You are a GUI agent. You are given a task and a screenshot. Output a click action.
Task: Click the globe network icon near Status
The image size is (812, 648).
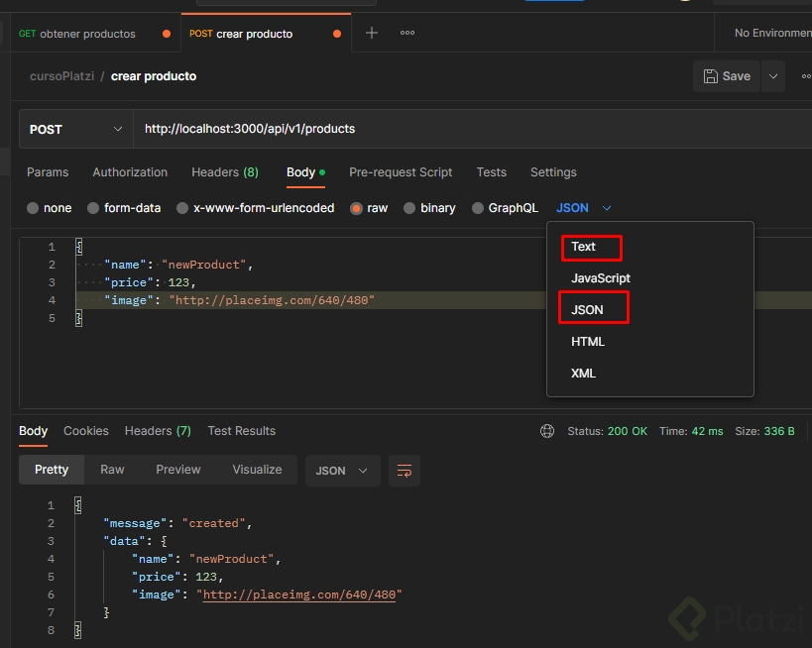point(547,431)
